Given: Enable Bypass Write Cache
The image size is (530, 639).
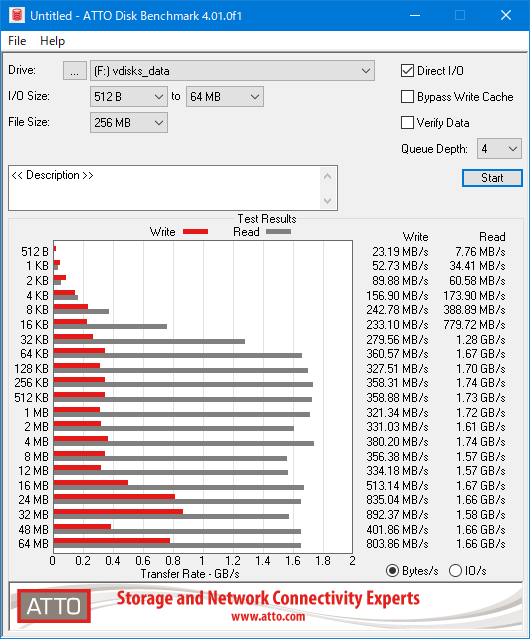Looking at the screenshot, I should pos(407,97).
